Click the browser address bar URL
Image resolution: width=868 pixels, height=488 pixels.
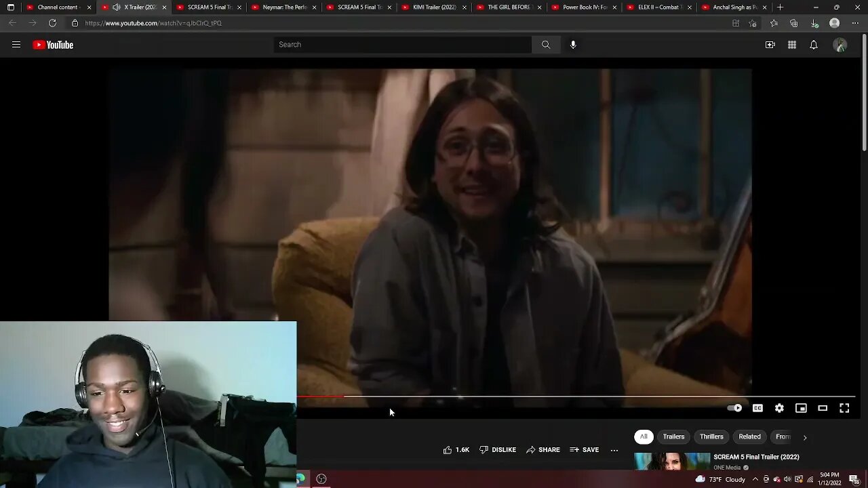click(153, 23)
